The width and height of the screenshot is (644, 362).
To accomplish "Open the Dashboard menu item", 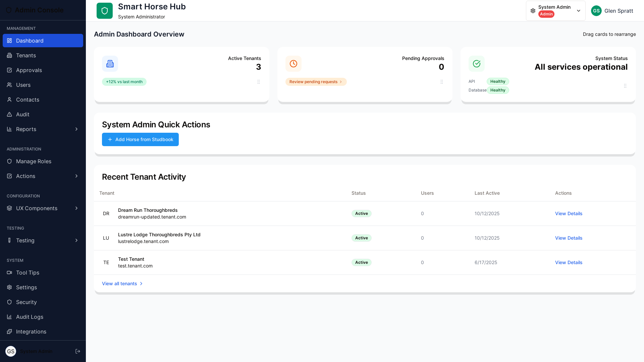I will 43,41.
